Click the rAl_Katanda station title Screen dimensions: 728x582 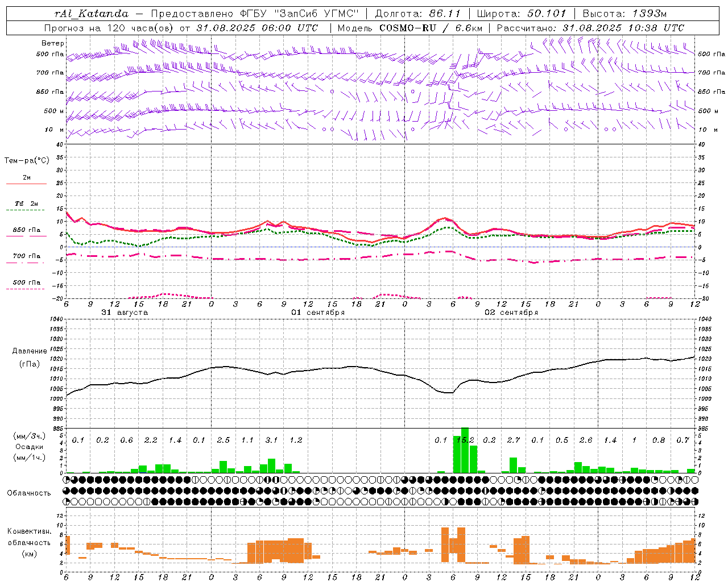tap(91, 14)
